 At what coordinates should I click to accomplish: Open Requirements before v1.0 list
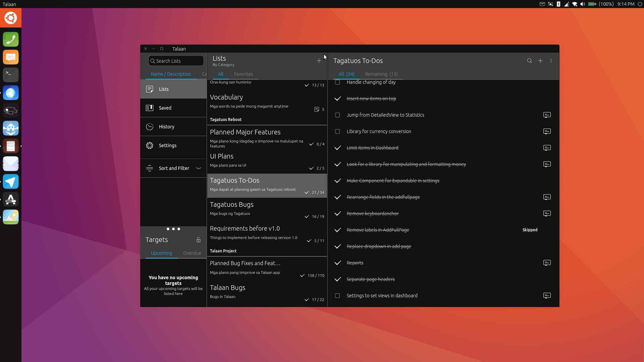point(267,234)
